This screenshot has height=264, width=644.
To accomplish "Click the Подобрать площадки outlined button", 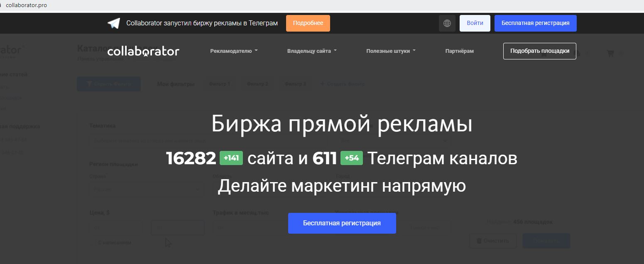I will pyautogui.click(x=540, y=51).
